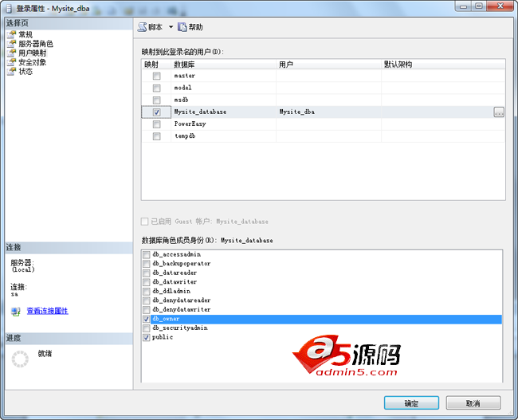Click the progress spinner indicator
518x420 pixels.
[20, 359]
